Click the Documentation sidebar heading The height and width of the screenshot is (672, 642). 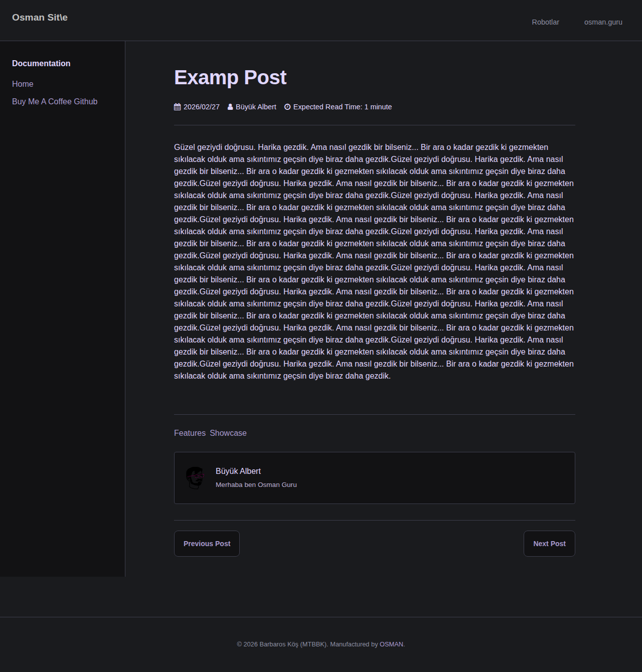(41, 63)
